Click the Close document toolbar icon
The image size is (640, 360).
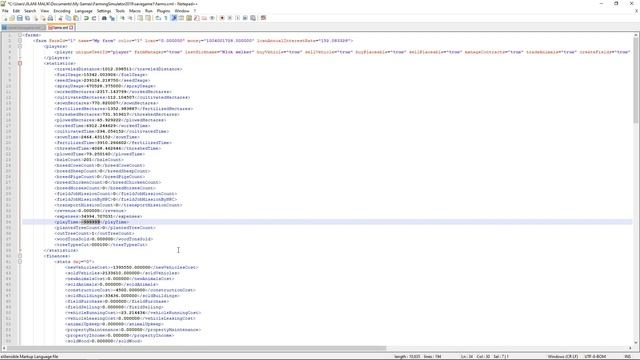[x=36, y=18]
